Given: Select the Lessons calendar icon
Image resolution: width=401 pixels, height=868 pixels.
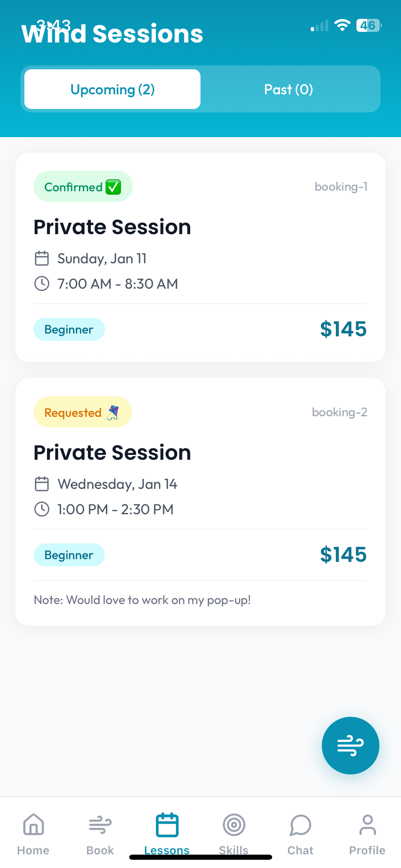Looking at the screenshot, I should [x=167, y=825].
